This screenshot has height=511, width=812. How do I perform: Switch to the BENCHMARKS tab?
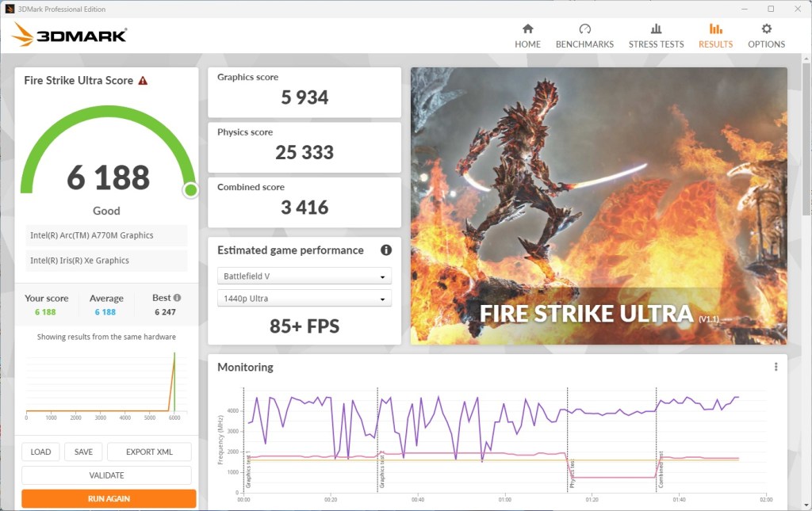tap(584, 36)
